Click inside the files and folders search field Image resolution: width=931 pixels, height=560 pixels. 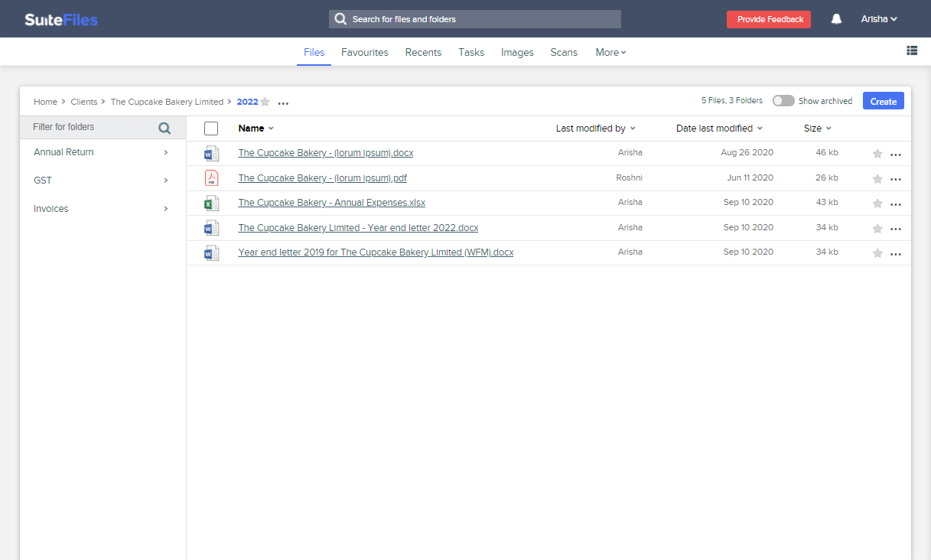[x=474, y=18]
